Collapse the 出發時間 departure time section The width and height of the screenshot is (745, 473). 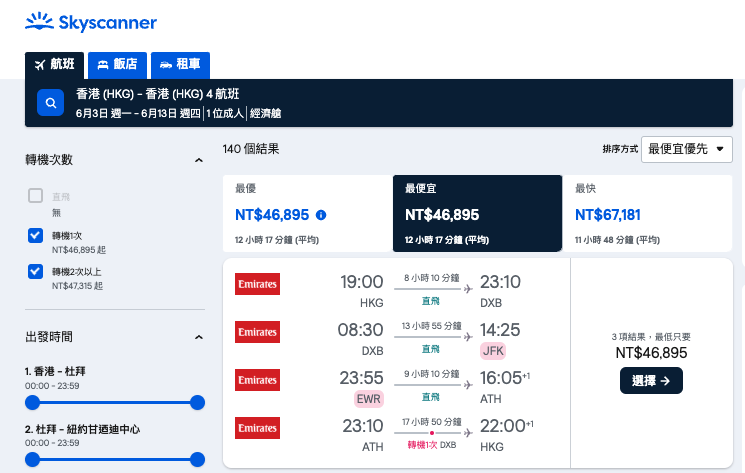(x=199, y=337)
